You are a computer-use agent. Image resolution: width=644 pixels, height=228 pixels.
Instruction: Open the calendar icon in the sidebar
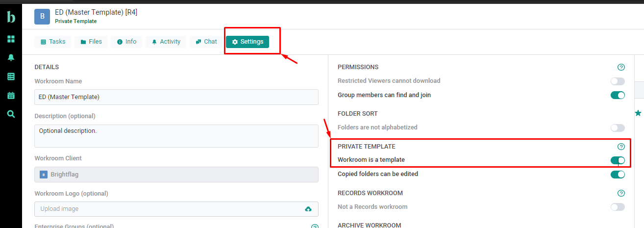11,95
